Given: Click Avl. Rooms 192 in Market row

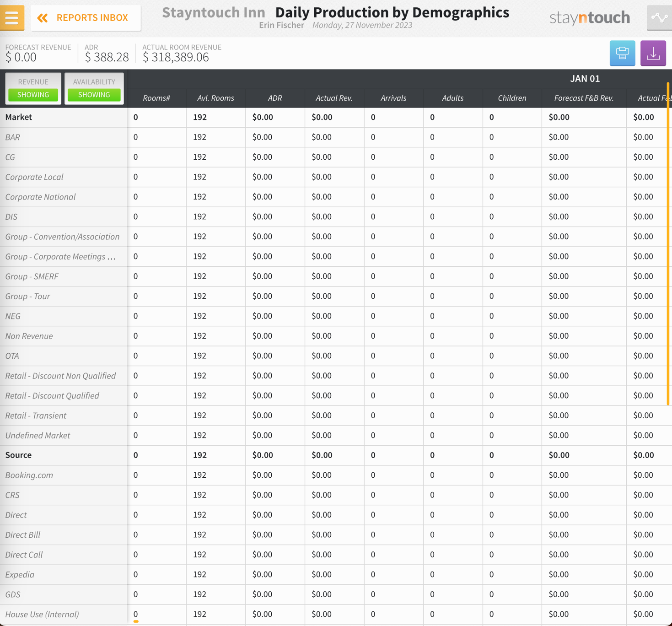Looking at the screenshot, I should coord(200,117).
